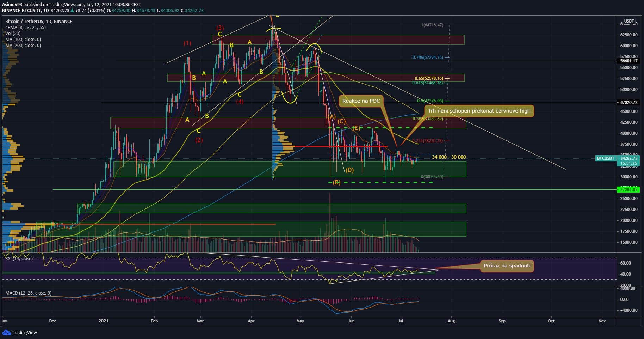
Task: Click the red wave label (4)
Action: click(240, 102)
